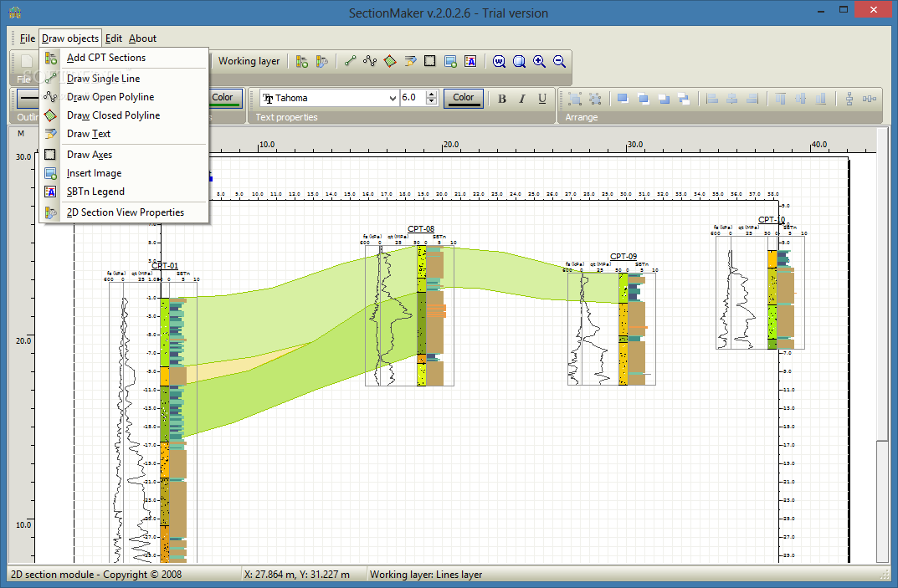Click the ungroup objects icon in Arrange
This screenshot has width=898, height=588.
(x=595, y=99)
